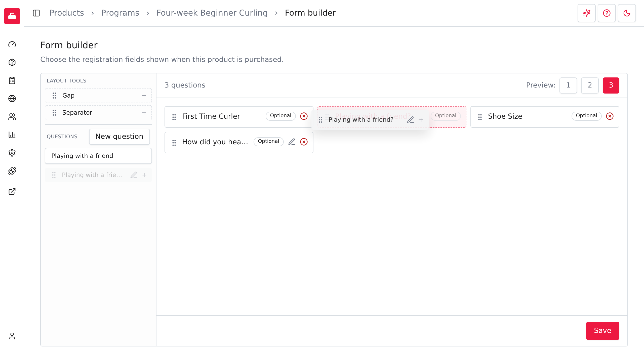Toggle Optional on How did you hear
This screenshot has height=352, width=644.
point(269,142)
